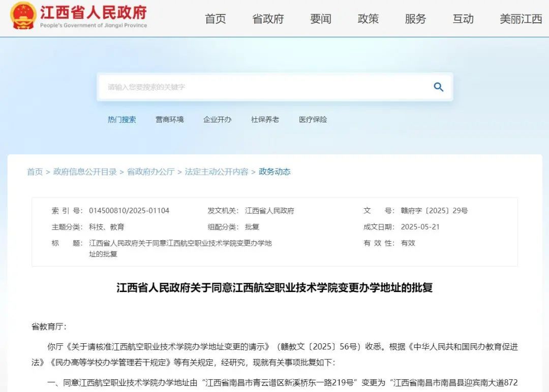Viewport: 549px width, 392px height.
Task: Navigate to 首页 via the breadcrumb trail
Action: click(x=35, y=172)
